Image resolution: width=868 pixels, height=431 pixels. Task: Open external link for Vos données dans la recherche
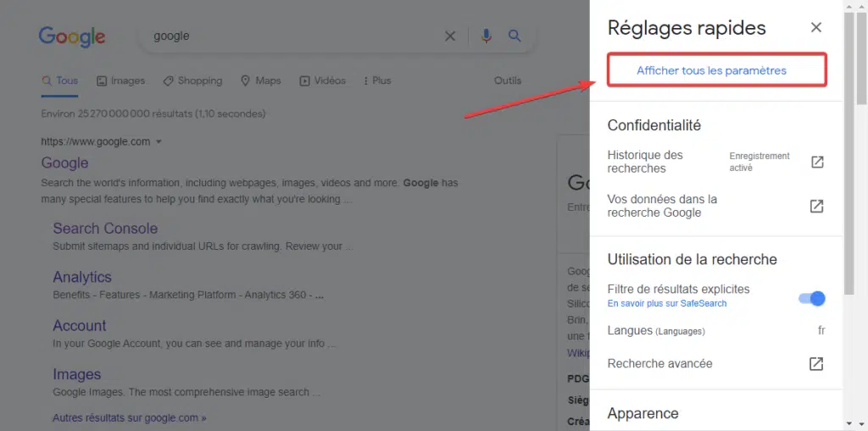[817, 207]
